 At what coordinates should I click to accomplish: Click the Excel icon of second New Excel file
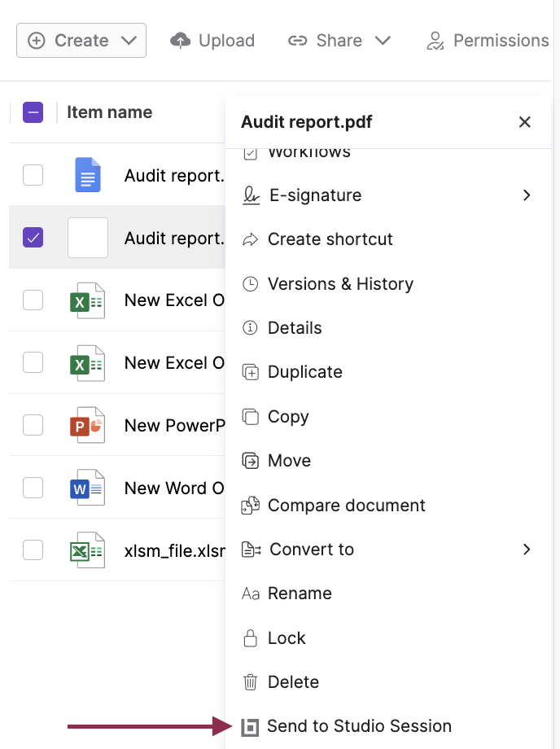tap(87, 363)
